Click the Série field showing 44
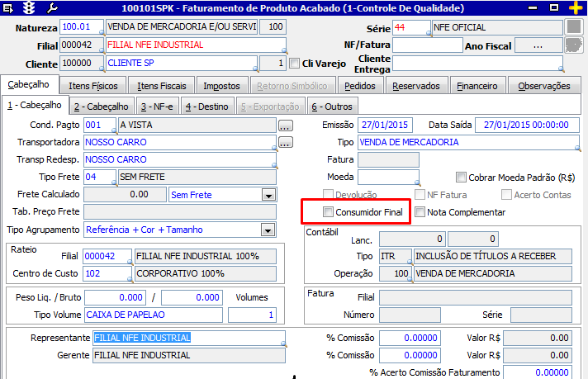 [x=411, y=28]
